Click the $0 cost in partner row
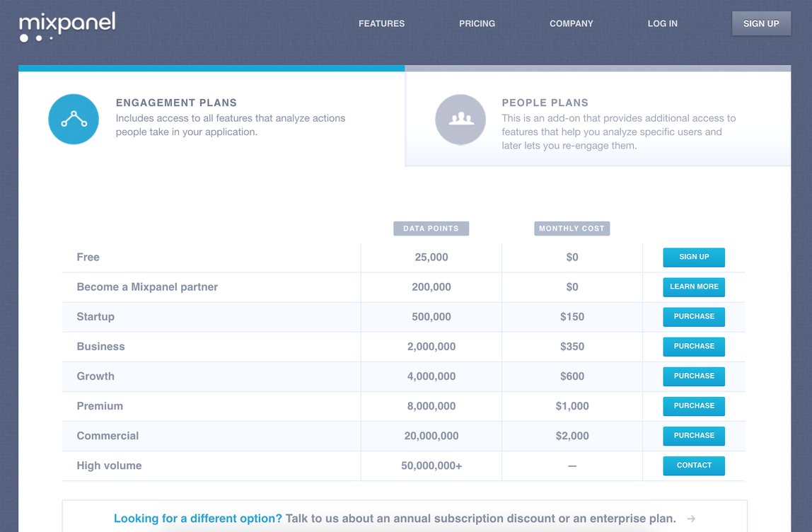The image size is (812, 532). [x=572, y=287]
